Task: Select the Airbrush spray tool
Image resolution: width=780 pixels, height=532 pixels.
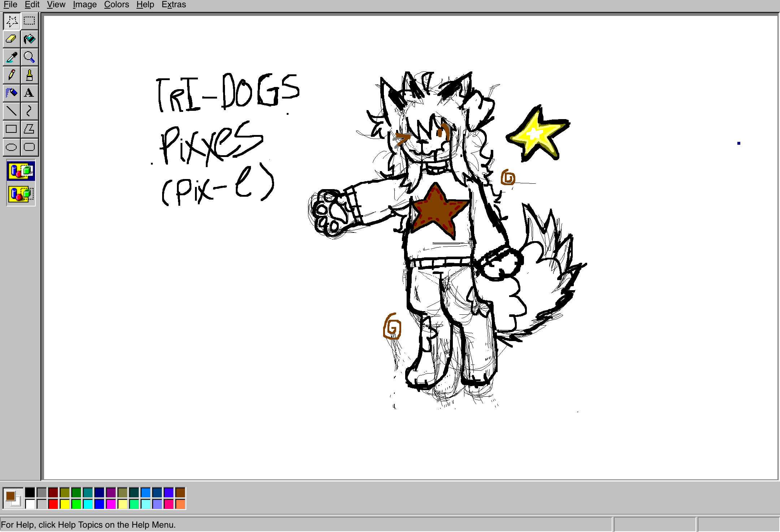Action: tap(12, 93)
